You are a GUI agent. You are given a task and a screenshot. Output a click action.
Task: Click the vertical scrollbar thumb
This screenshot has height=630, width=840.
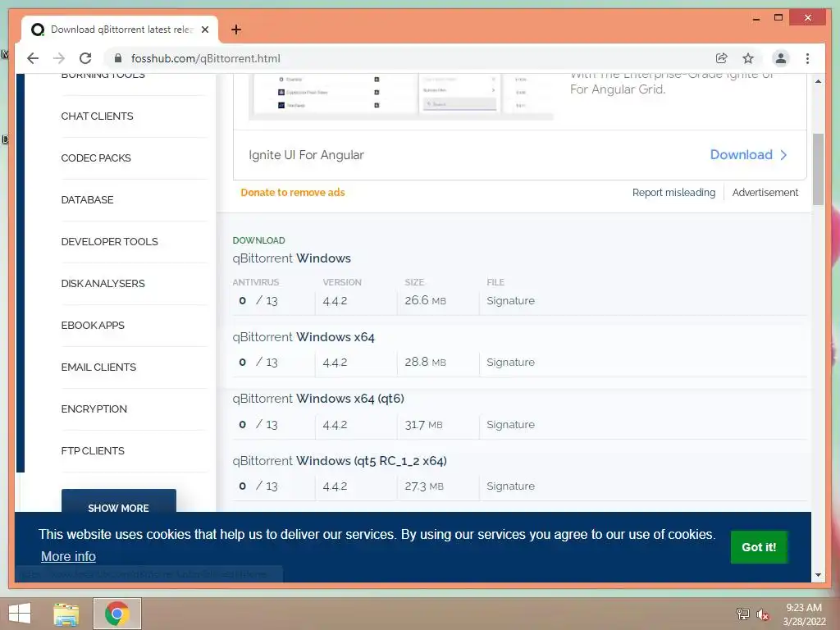(818, 169)
